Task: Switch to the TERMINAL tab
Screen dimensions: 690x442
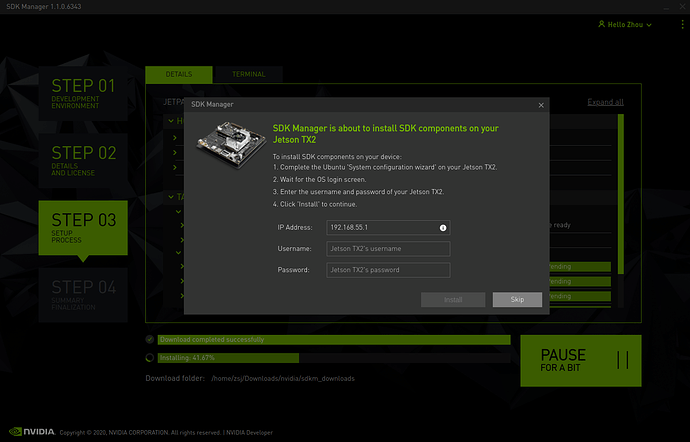Action: (249, 74)
